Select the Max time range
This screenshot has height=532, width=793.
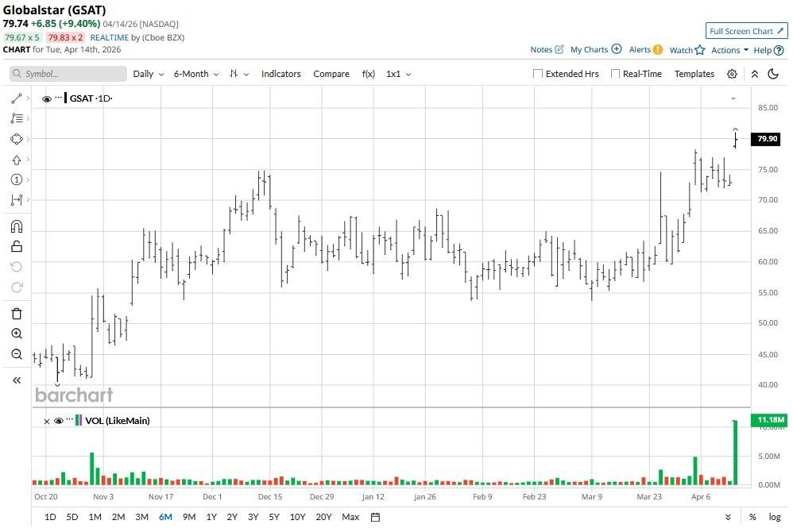coord(350,517)
